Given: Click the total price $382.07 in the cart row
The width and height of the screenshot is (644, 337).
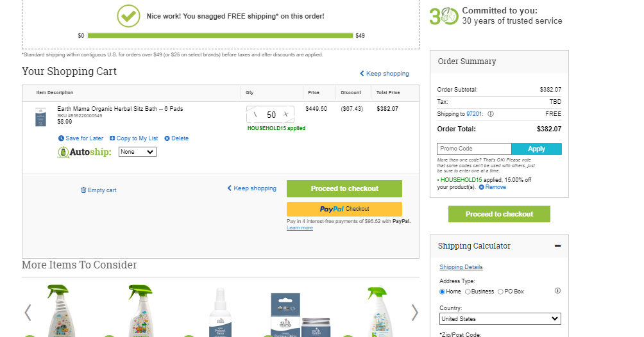Looking at the screenshot, I should pos(387,109).
